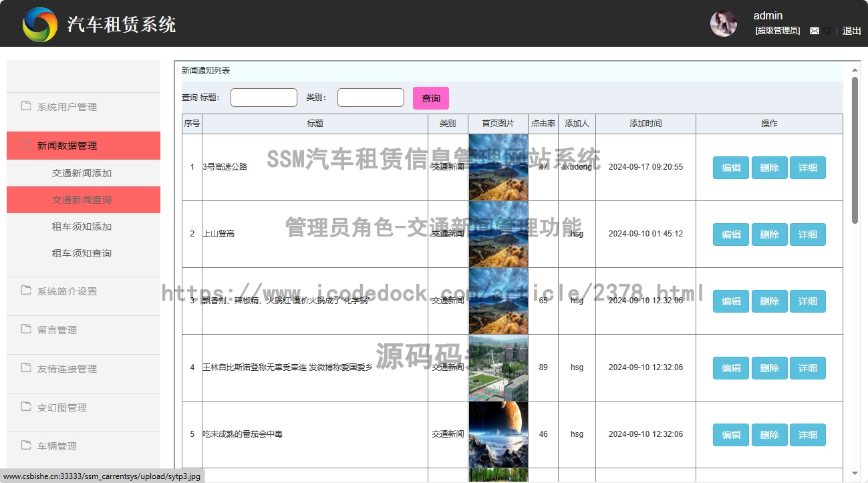Click the 点击率 column header

tap(543, 124)
